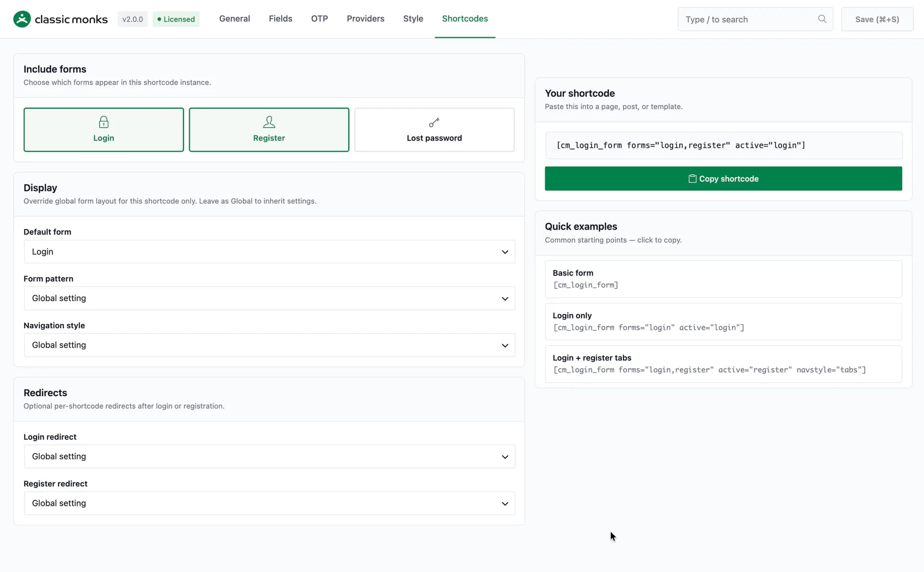Click the lock icon on Login card
The width and height of the screenshot is (924, 572).
103,122
